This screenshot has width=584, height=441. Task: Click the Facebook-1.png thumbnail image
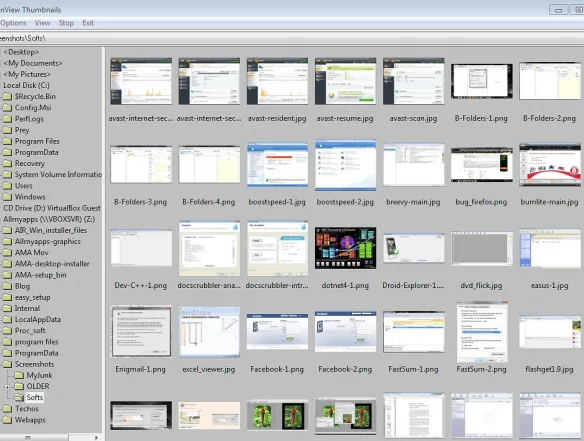277,331
